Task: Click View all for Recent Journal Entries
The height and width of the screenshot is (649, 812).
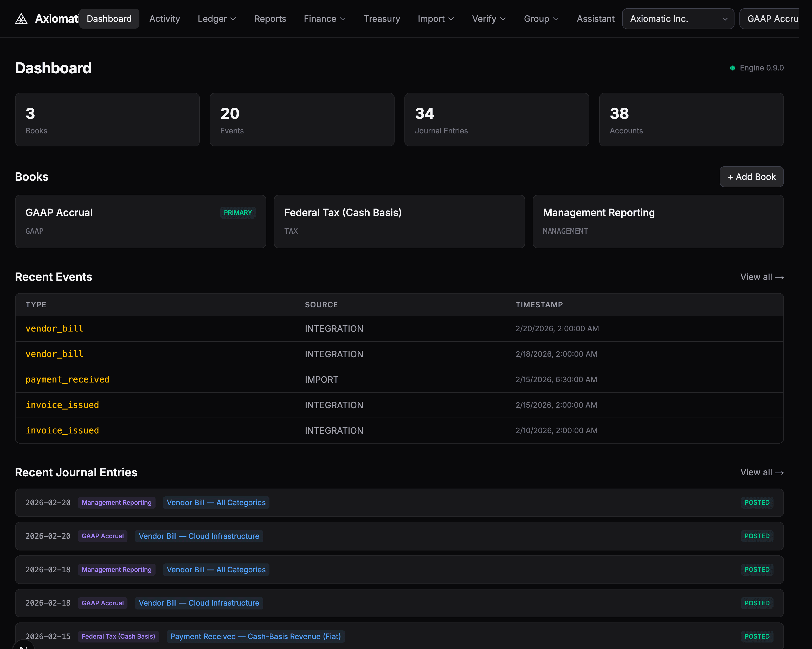Action: [x=762, y=472]
